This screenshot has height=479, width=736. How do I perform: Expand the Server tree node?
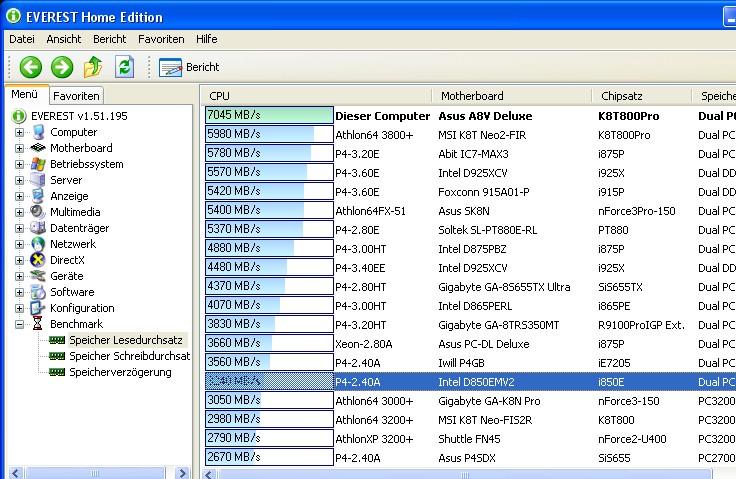19,180
